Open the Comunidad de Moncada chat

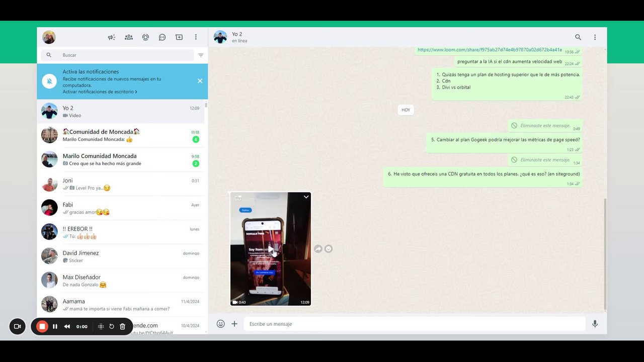pyautogui.click(x=121, y=135)
